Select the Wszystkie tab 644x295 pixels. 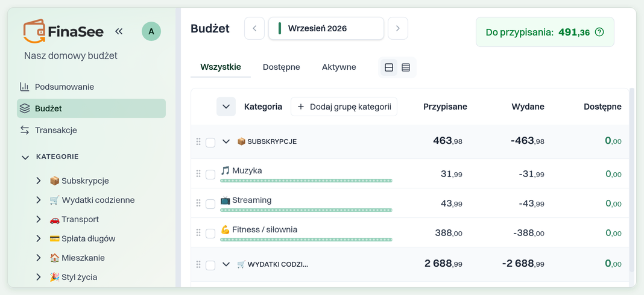[x=221, y=67]
